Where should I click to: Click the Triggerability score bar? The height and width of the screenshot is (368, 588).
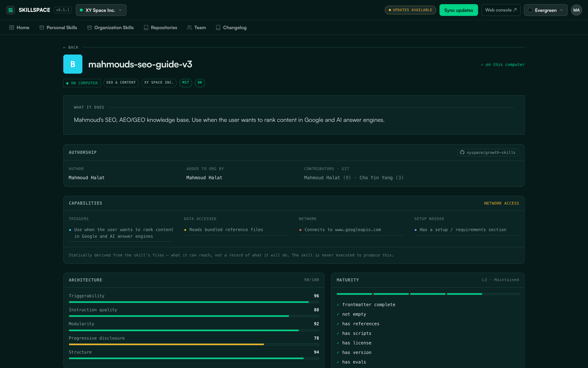pyautogui.click(x=194, y=302)
